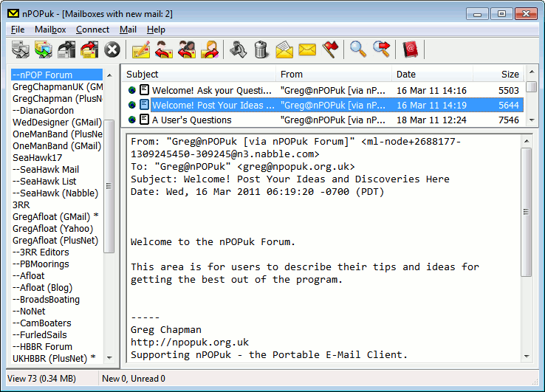The image size is (545, 392).
Task: Open the File menu
Action: 18,30
